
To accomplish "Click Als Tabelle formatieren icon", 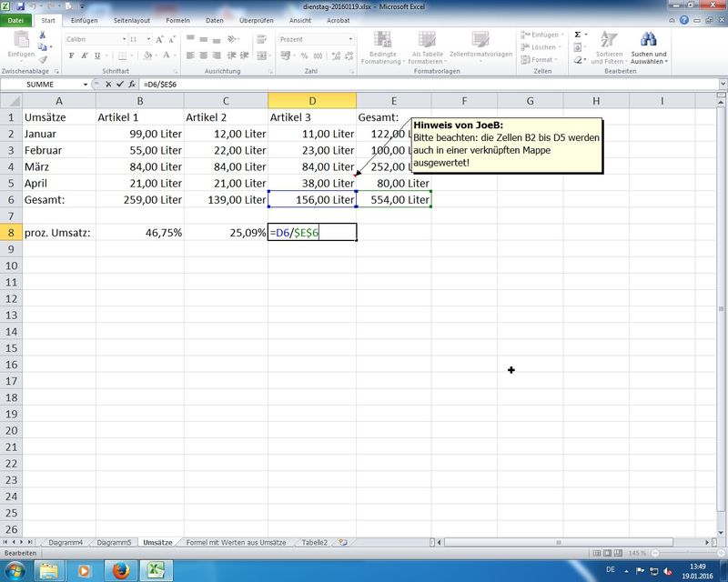I will coord(428,45).
